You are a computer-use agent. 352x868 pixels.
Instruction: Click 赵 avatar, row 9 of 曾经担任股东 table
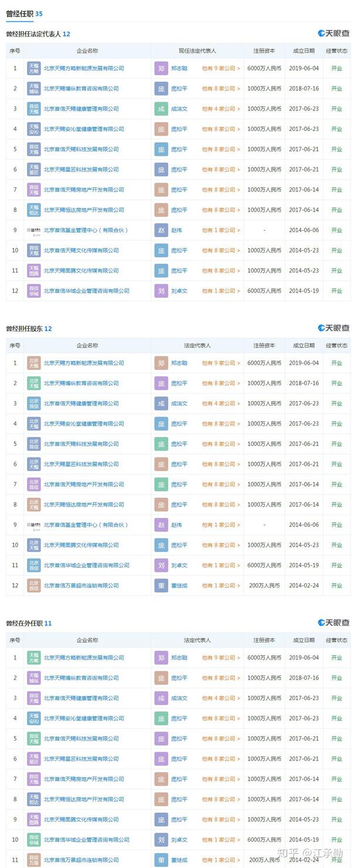point(161,525)
